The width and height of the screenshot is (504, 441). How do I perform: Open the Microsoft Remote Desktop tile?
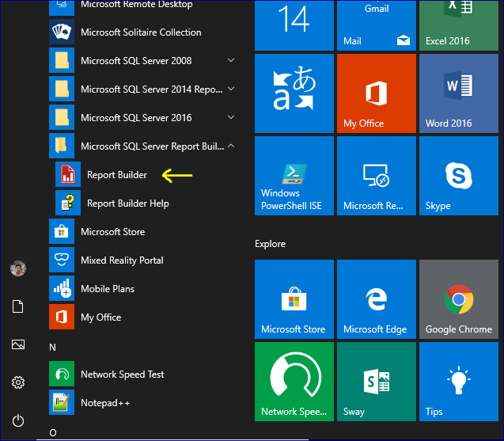(x=377, y=176)
